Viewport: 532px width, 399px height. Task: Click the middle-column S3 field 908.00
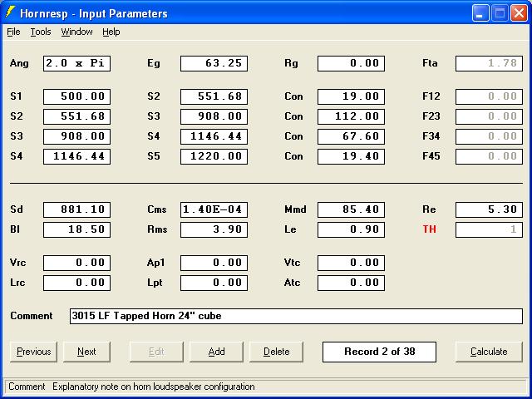coord(214,116)
